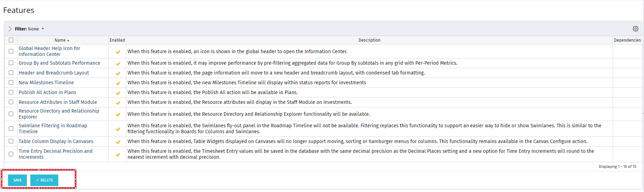Viewport: 644px width, 192px height.
Task: Click enabled checkmark for Header and Breadcrumb Layout
Action: (x=118, y=73)
